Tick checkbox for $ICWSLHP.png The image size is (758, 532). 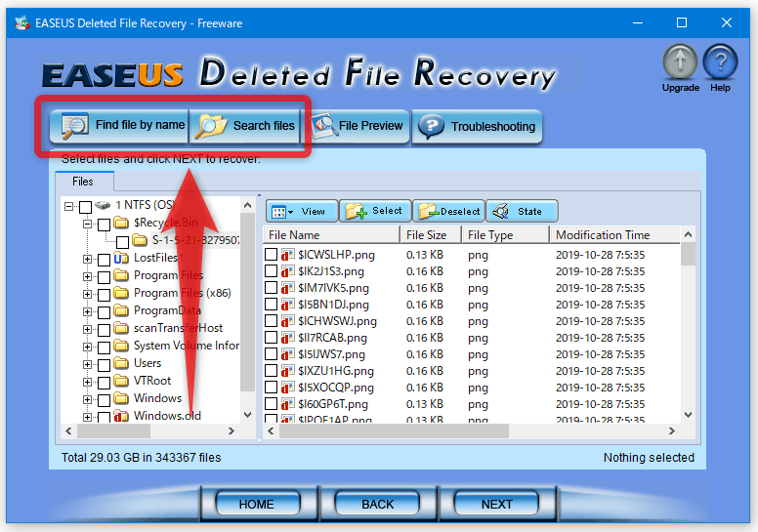tap(272, 254)
